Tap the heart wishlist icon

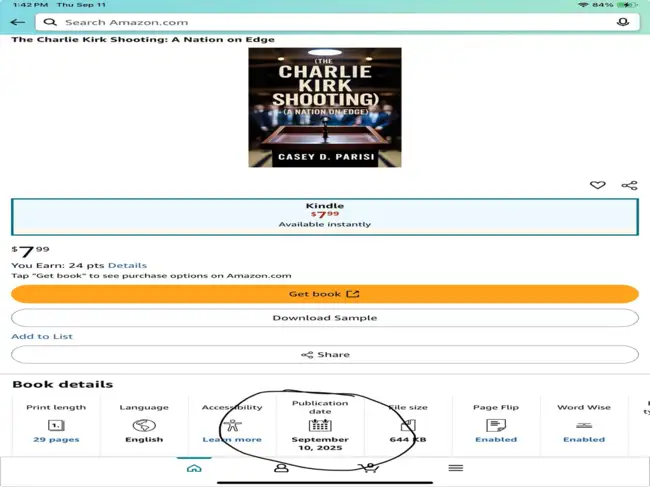(597, 185)
